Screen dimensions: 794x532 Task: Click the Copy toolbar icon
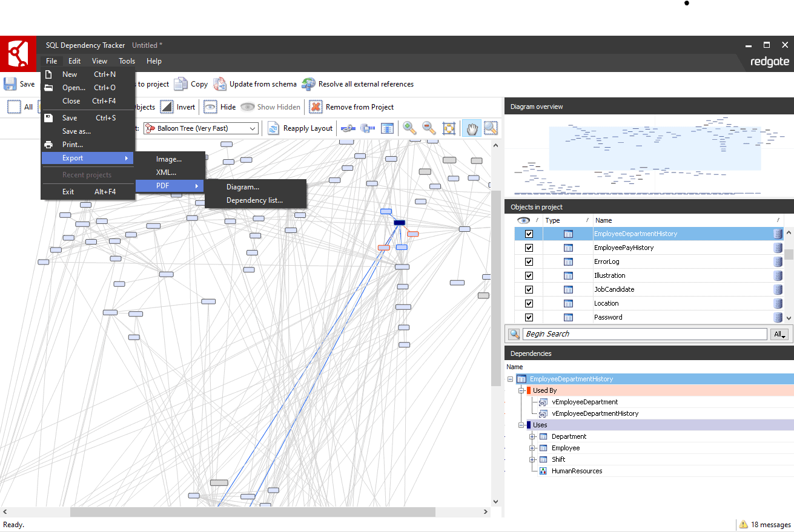180,84
